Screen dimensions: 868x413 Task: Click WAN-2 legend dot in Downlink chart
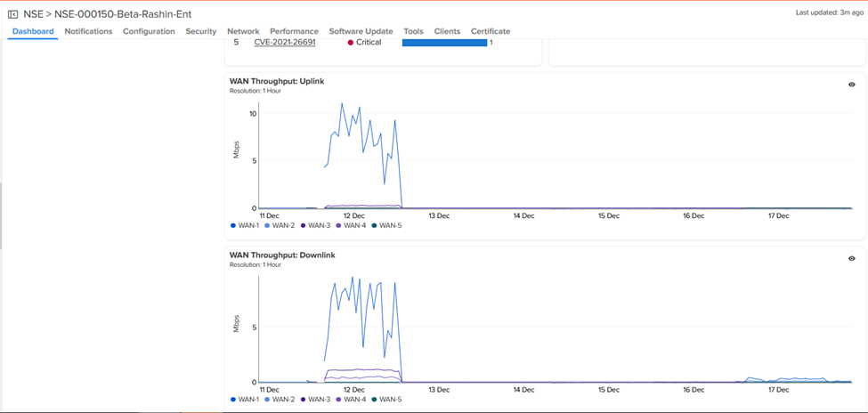point(268,400)
